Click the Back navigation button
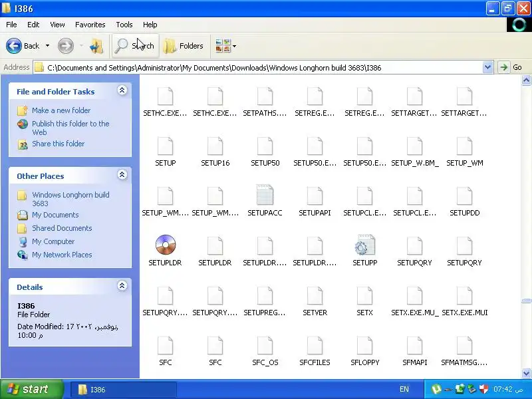This screenshot has height=399, width=532. 23,46
